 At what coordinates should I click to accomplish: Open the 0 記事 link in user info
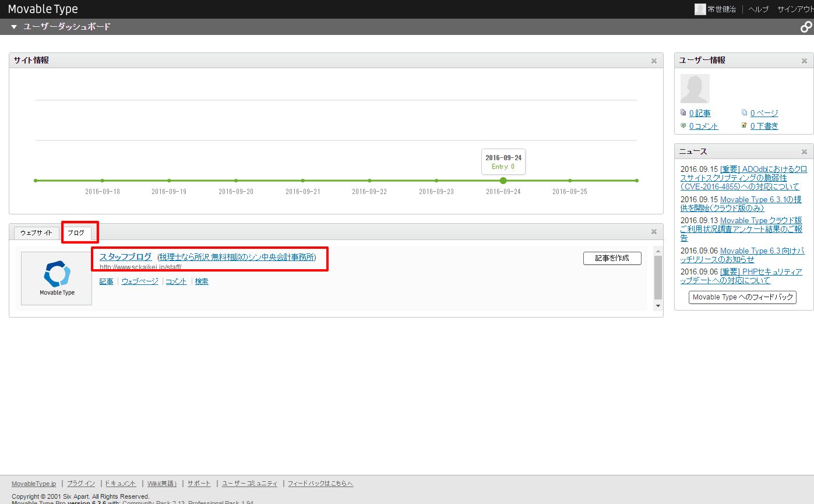coord(700,113)
